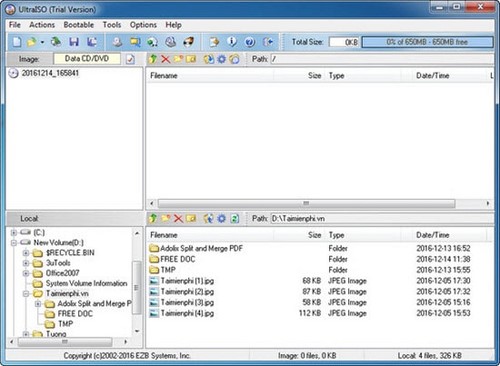Click New Folder icon in image pane toolbar
500x366 pixels.
pyautogui.click(x=178, y=59)
